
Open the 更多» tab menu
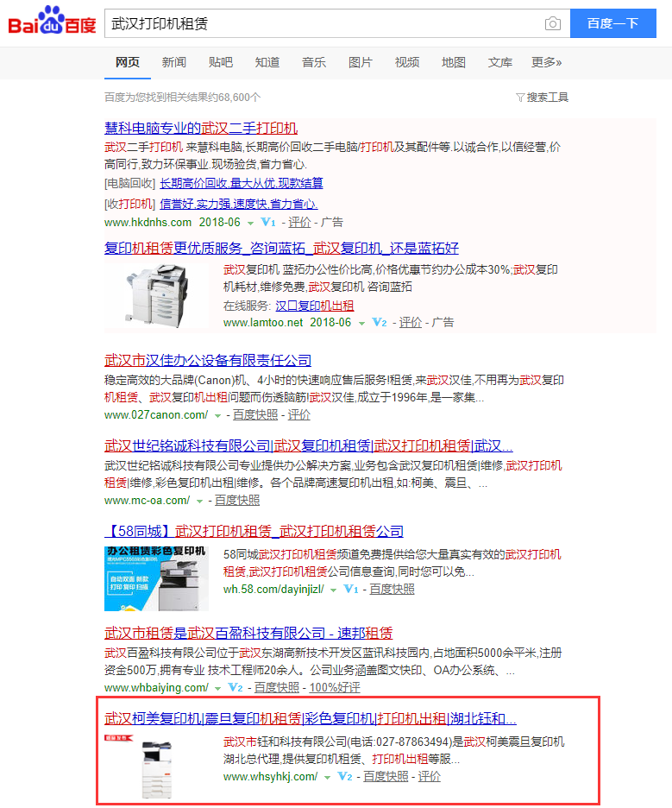tap(546, 62)
